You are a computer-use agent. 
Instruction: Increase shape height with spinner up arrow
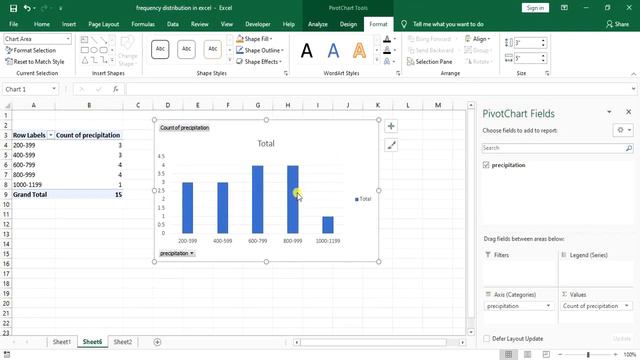click(543, 40)
